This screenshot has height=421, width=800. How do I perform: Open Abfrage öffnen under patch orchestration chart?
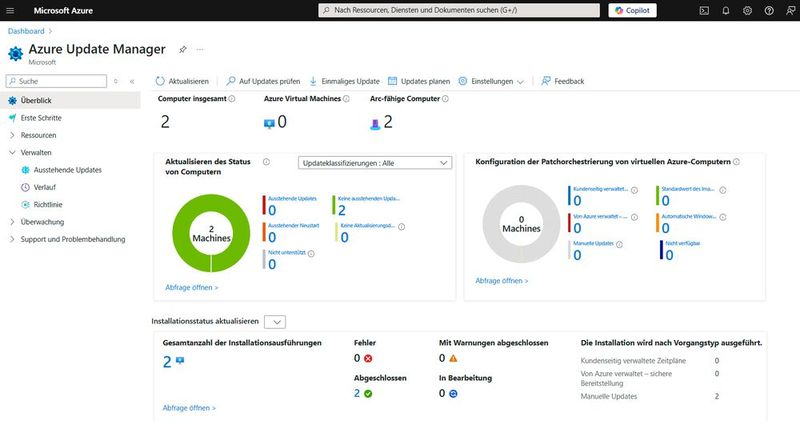[502, 281]
